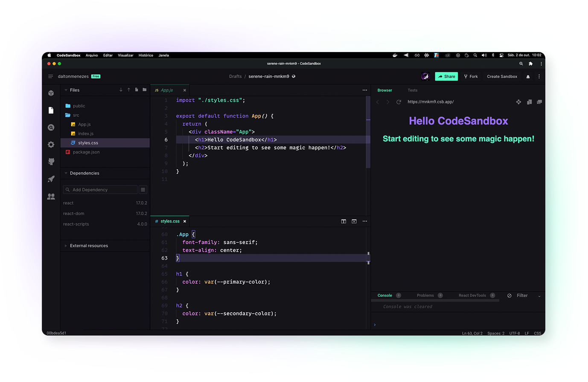Click preview toggle icon in styles.css pane
The image size is (588, 382).
pos(354,221)
